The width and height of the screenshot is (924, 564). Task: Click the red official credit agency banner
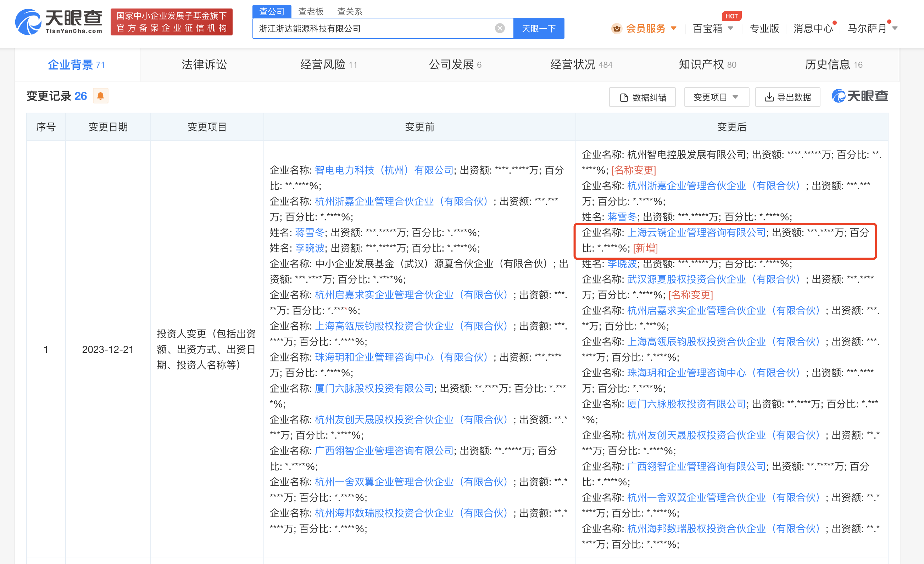(171, 22)
